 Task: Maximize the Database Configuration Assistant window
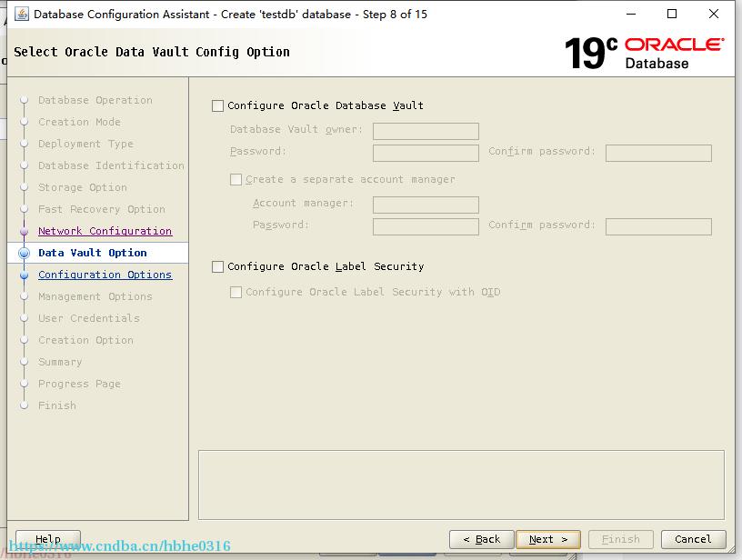click(x=672, y=14)
